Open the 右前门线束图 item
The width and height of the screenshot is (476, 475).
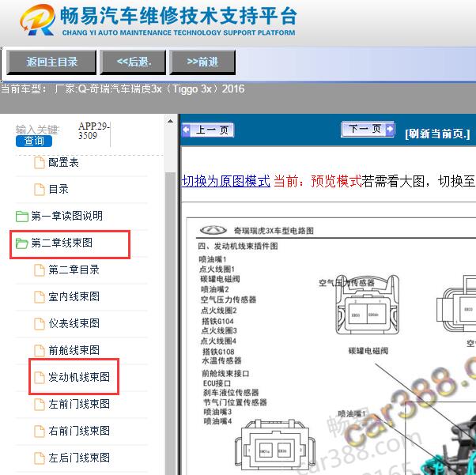point(79,431)
